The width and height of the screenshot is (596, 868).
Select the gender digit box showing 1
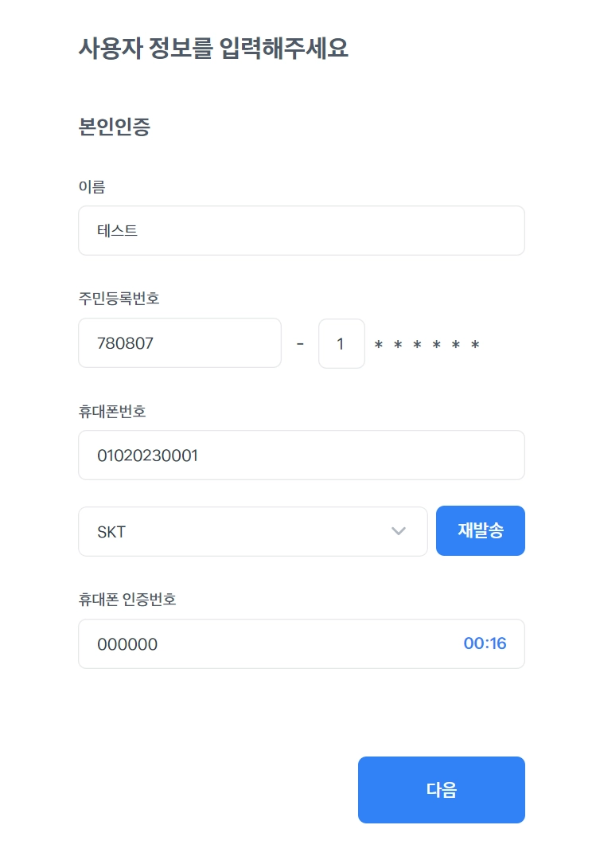pos(341,343)
